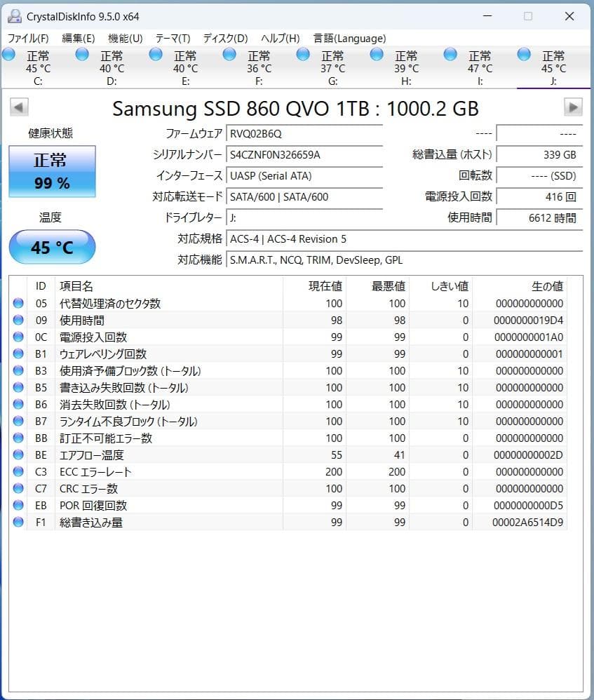The height and width of the screenshot is (700, 594).
Task: Click status icon for attribute EB
Action: (x=18, y=505)
